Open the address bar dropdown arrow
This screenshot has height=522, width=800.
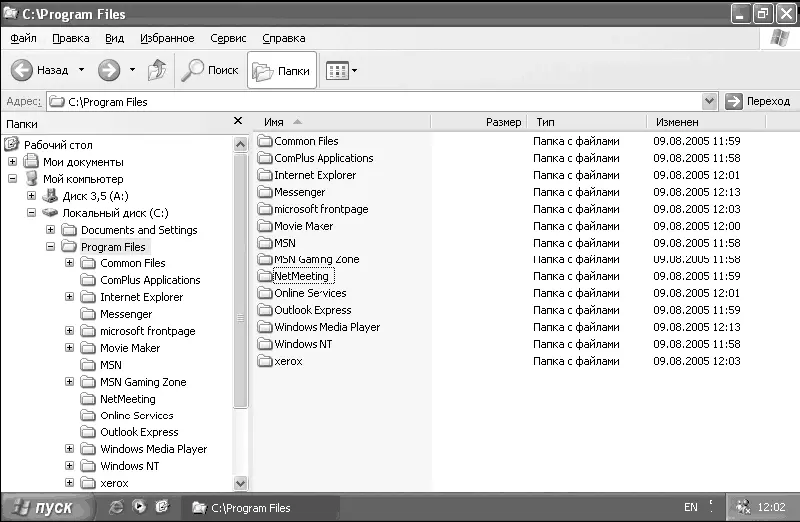point(710,101)
